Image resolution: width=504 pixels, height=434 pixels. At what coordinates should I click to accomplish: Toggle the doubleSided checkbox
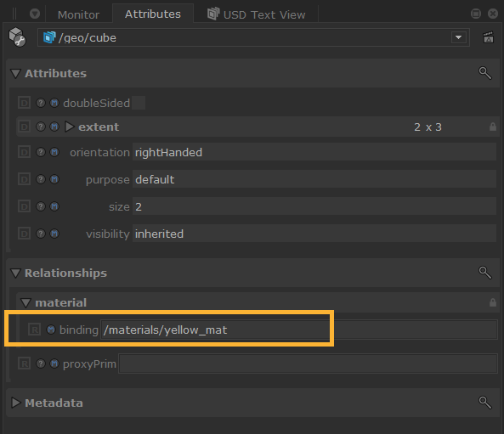tap(139, 103)
